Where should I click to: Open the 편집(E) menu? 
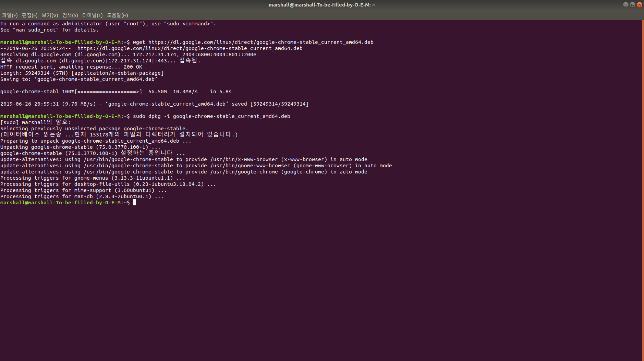click(29, 15)
